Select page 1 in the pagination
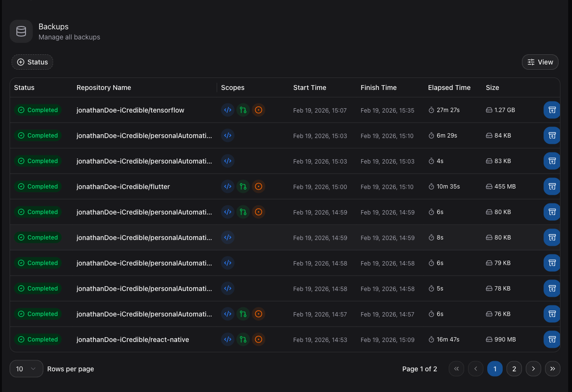 click(494, 368)
